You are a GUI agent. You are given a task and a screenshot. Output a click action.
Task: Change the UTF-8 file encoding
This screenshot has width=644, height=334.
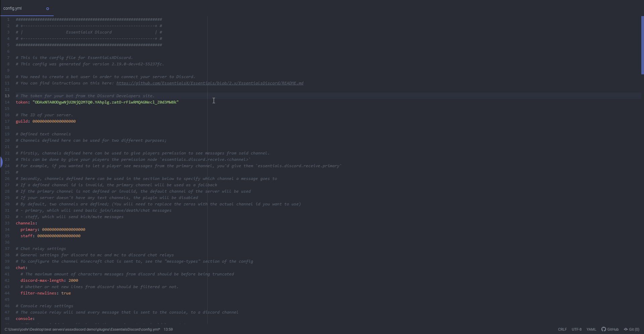coord(577,329)
